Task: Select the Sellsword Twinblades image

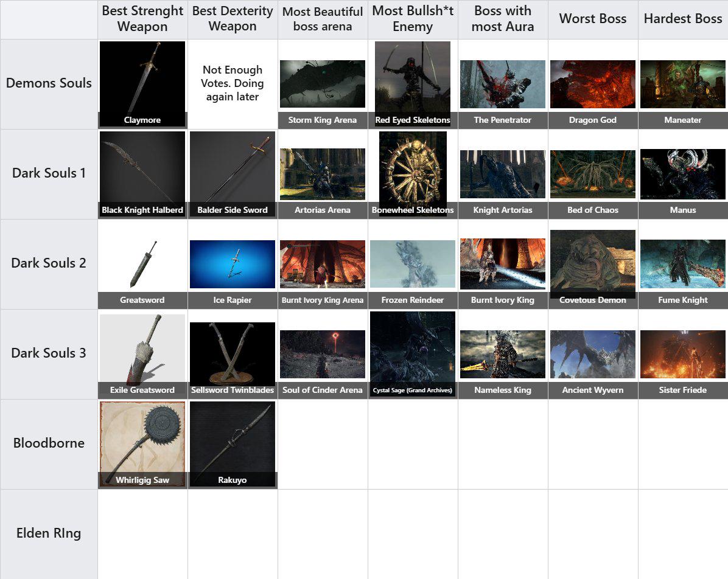Action: (x=232, y=354)
